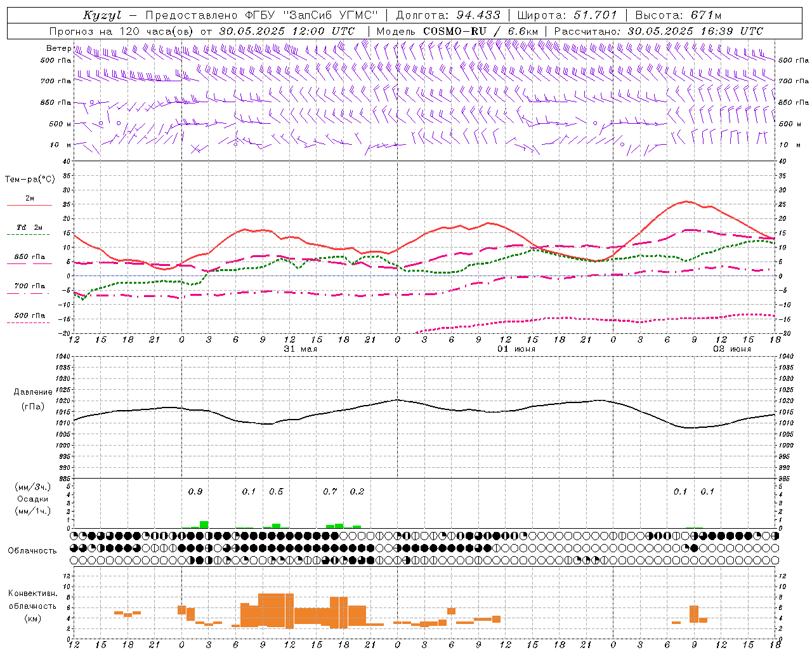Image resolution: width=812 pixels, height=650 pixels.
Task: Click the tallest green precipitation bar on 31 мая
Action: (x=204, y=524)
